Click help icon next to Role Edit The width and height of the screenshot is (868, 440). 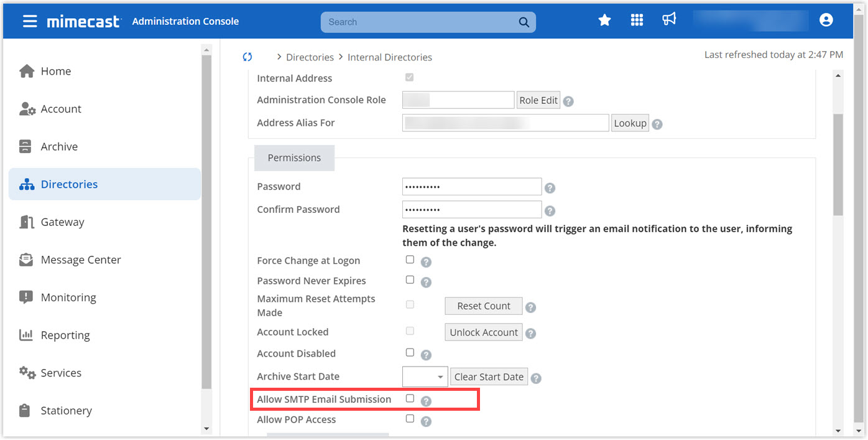pos(568,101)
